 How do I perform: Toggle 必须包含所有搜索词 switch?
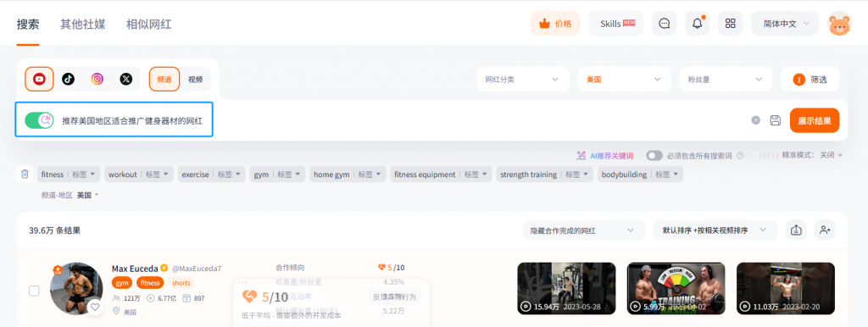(654, 156)
